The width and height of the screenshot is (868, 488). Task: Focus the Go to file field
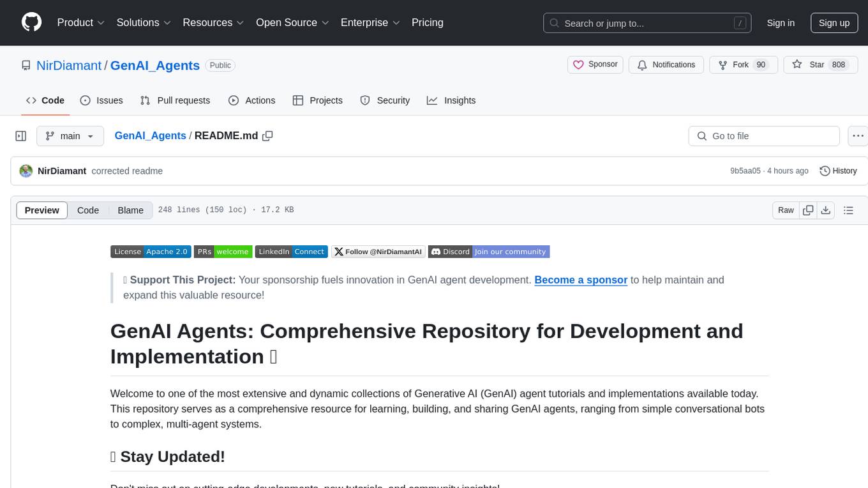pos(764,136)
